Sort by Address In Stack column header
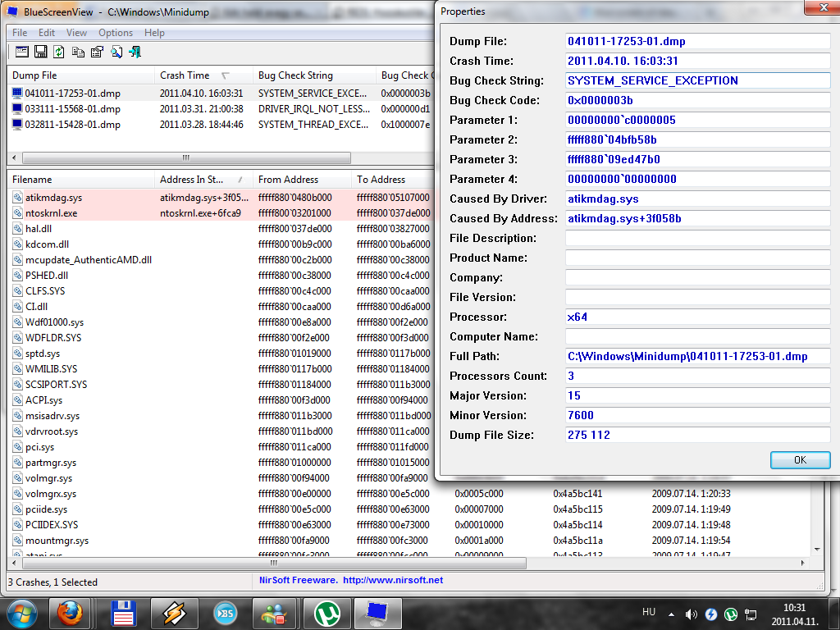The width and height of the screenshot is (840, 630). (204, 180)
